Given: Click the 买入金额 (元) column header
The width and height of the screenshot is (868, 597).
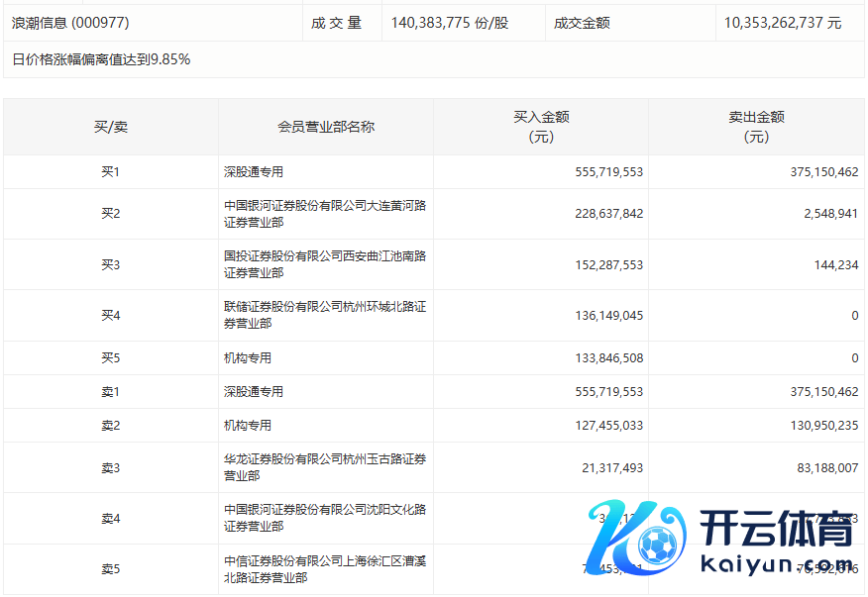Looking at the screenshot, I should click(x=541, y=127).
